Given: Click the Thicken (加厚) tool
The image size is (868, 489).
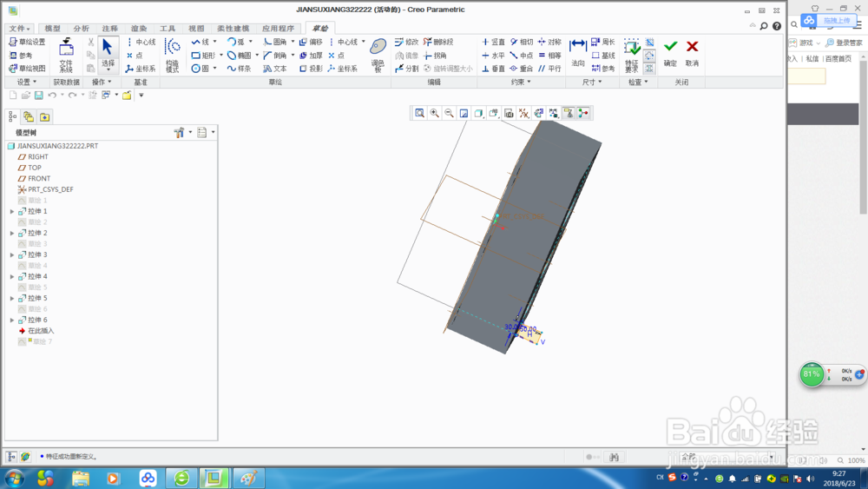Looking at the screenshot, I should pos(311,56).
